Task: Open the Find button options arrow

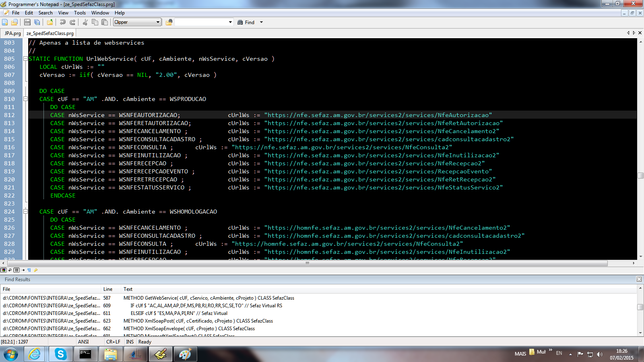Action: [261, 22]
